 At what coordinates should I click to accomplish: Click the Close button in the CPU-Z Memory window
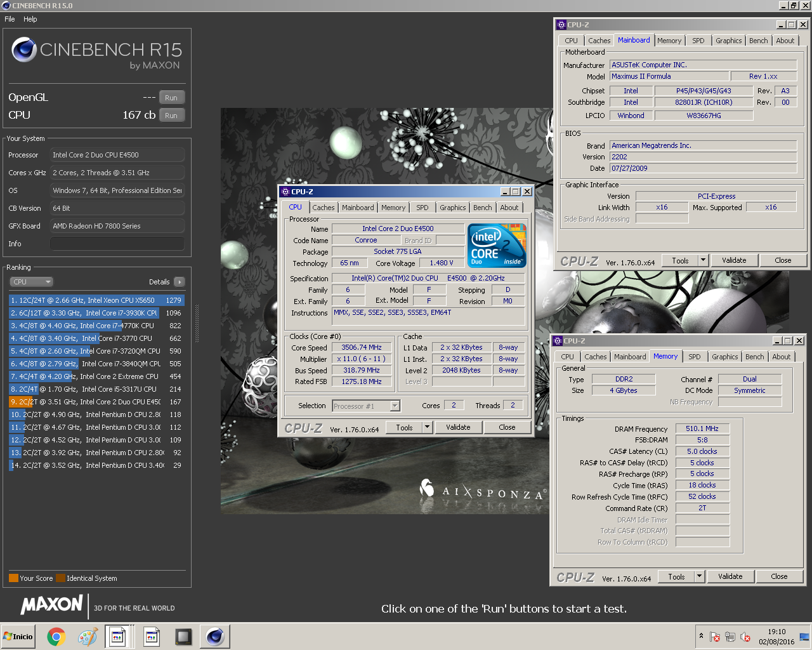coord(779,576)
